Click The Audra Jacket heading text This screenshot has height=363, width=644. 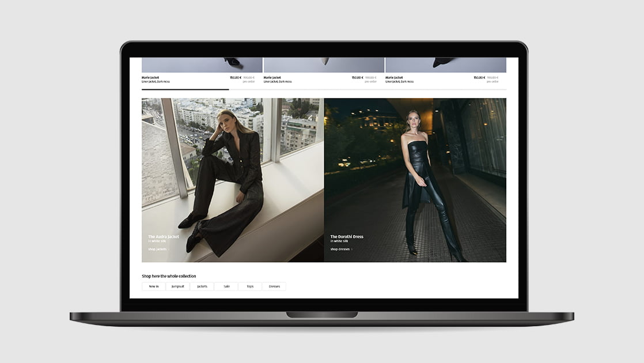point(164,237)
